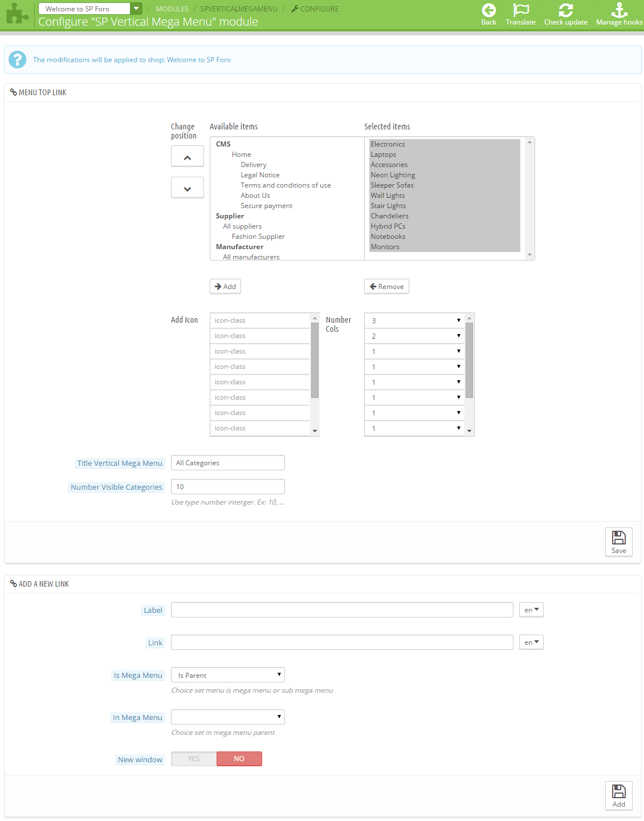644x821 pixels.
Task: Select Fashion Supplier in Available items
Action: click(x=258, y=237)
